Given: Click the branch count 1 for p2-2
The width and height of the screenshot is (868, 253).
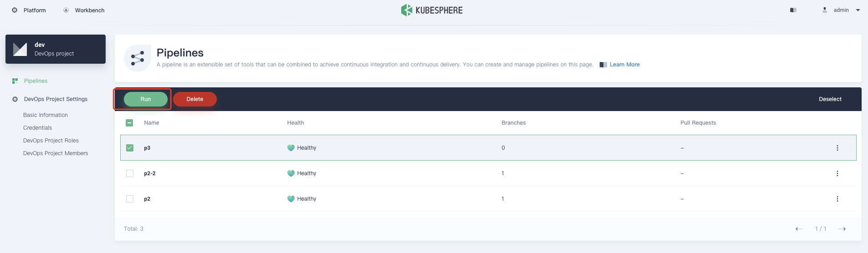Looking at the screenshot, I should [x=503, y=173].
